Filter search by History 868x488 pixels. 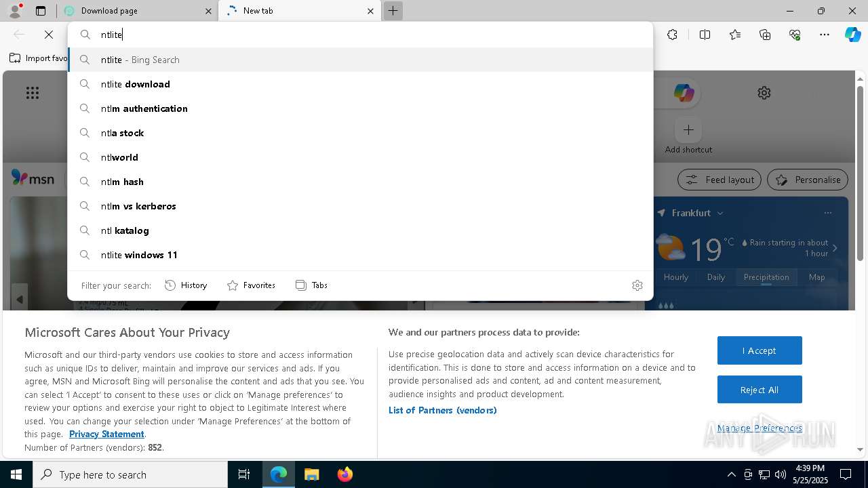point(186,285)
